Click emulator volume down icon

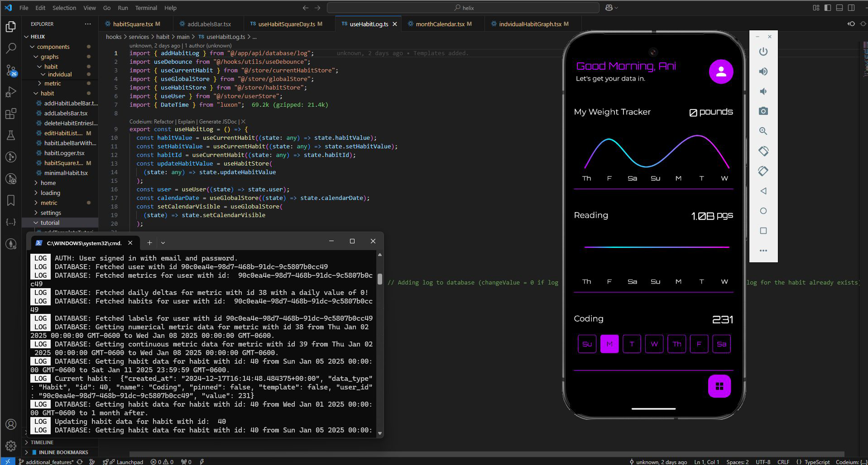click(x=763, y=91)
